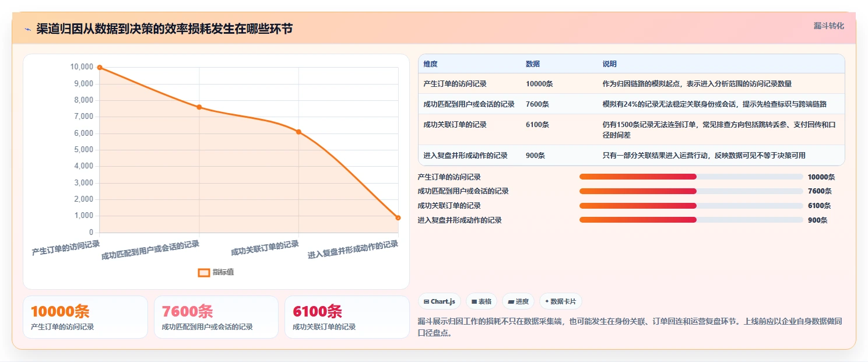Click the 指标值 legend label
The image size is (868, 362).
(x=223, y=272)
